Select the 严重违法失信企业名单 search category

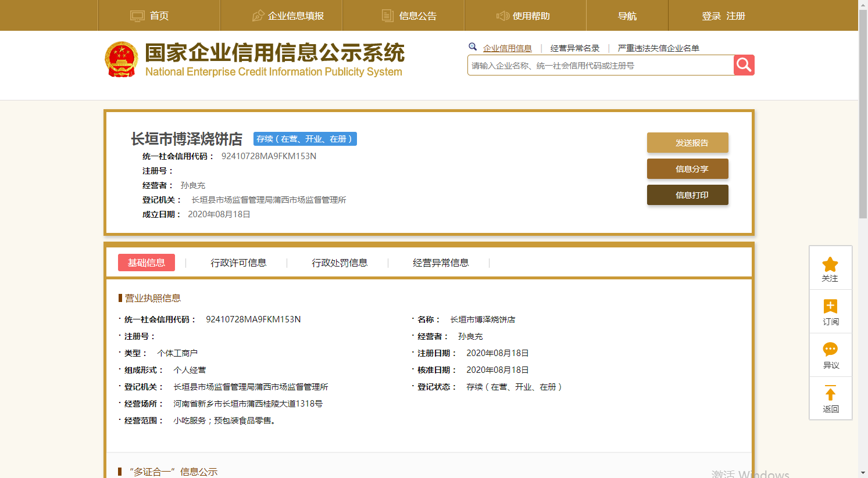point(659,48)
